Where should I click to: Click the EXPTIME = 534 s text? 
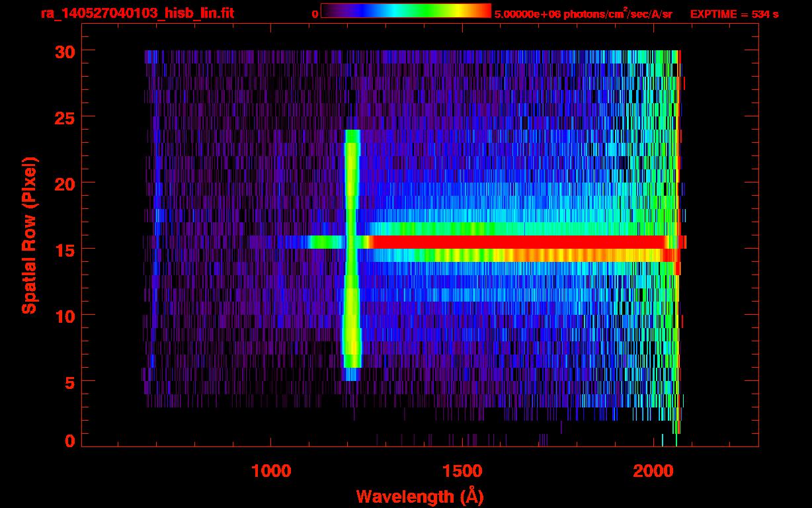point(734,14)
